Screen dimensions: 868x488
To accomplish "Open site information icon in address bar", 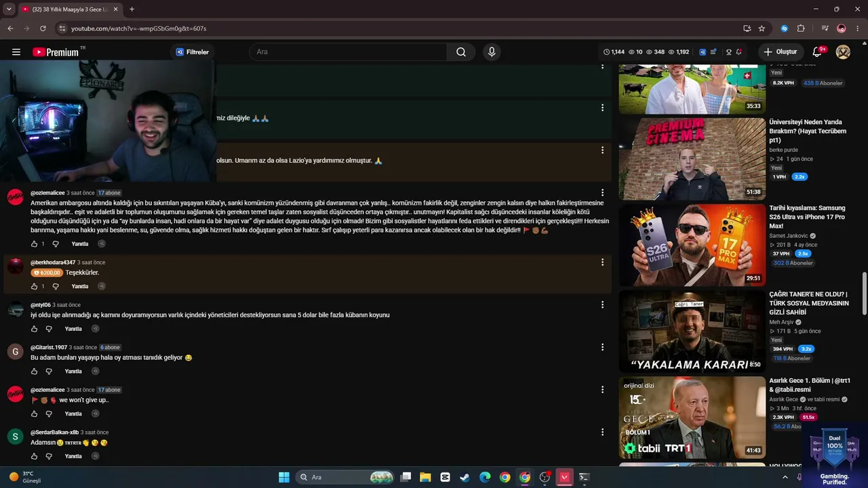I will pos(62,28).
